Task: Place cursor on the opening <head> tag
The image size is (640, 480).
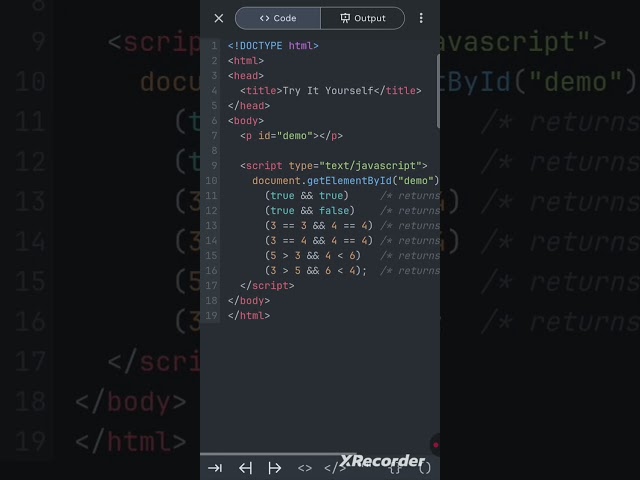Action: click(246, 76)
